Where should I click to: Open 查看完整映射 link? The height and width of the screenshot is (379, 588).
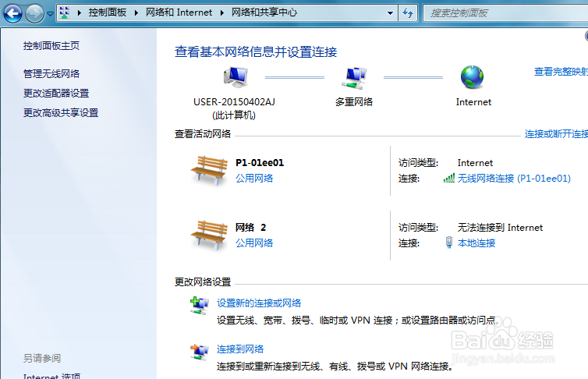pos(561,72)
